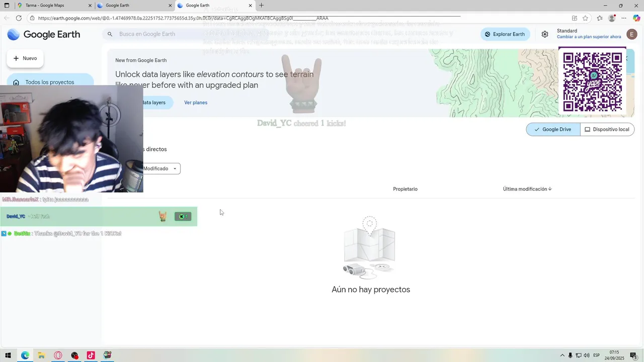Click the network icon in system tray

[579, 355]
